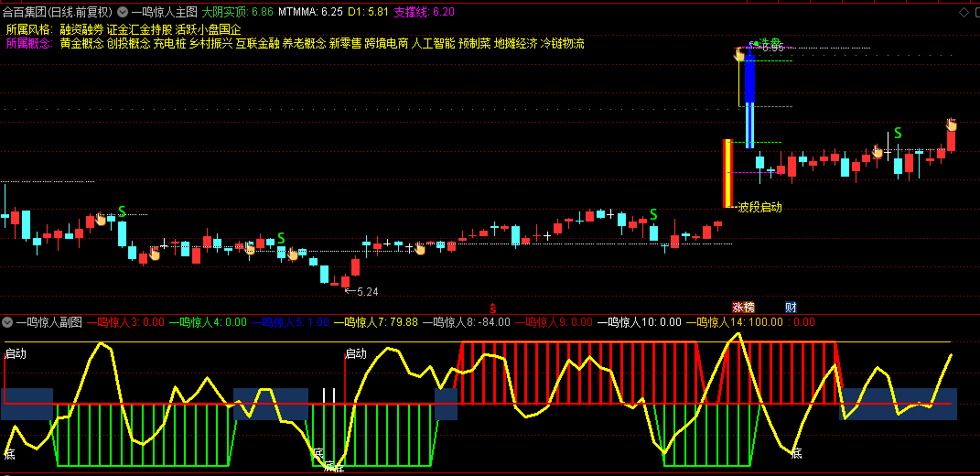Click the 一鸣惊人8: -84.00 readout

[467, 323]
